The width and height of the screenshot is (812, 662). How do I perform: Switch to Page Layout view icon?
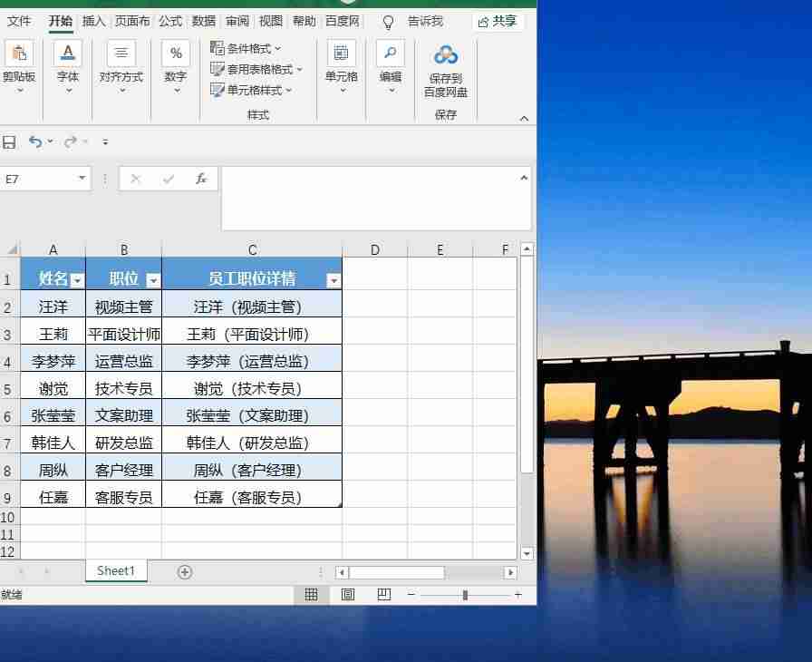click(348, 595)
